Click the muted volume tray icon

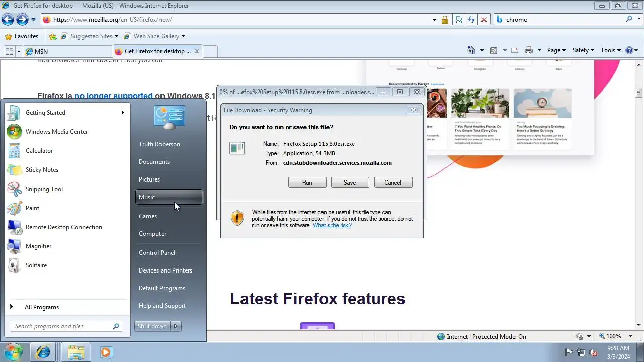(x=593, y=352)
